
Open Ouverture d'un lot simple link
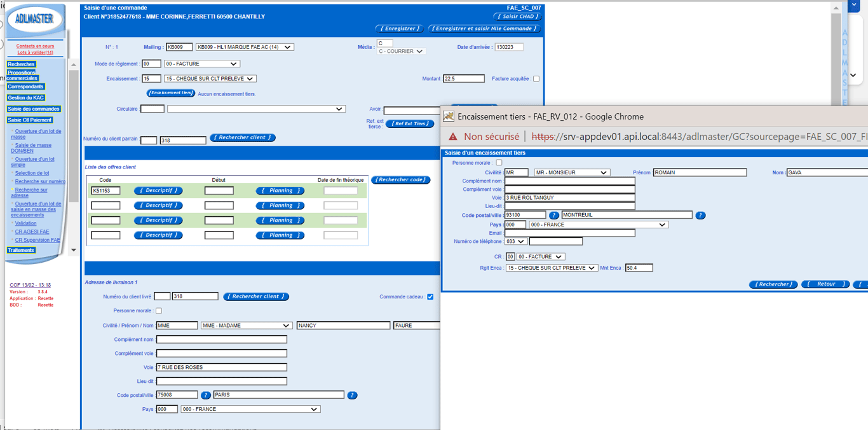(32, 162)
